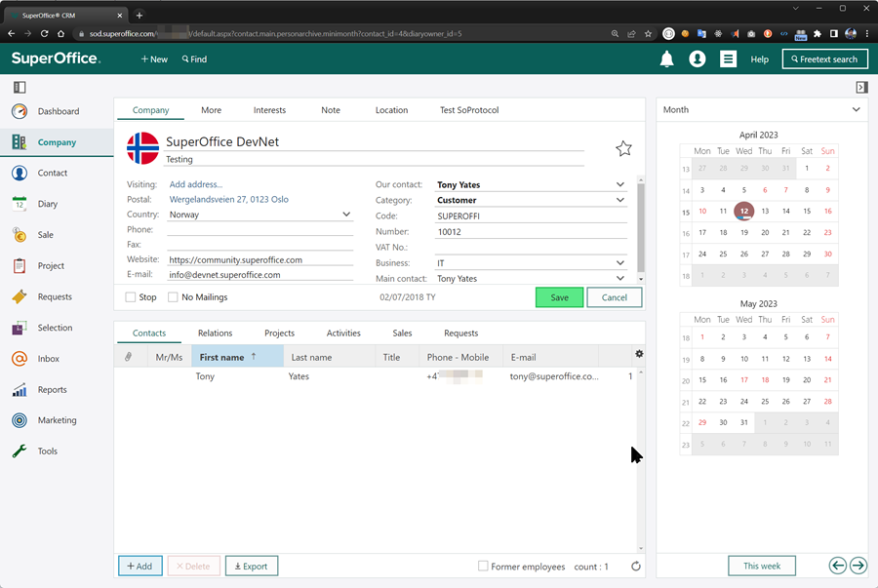Open the notifications bell icon
The height and width of the screenshot is (588, 878).
[667, 59]
